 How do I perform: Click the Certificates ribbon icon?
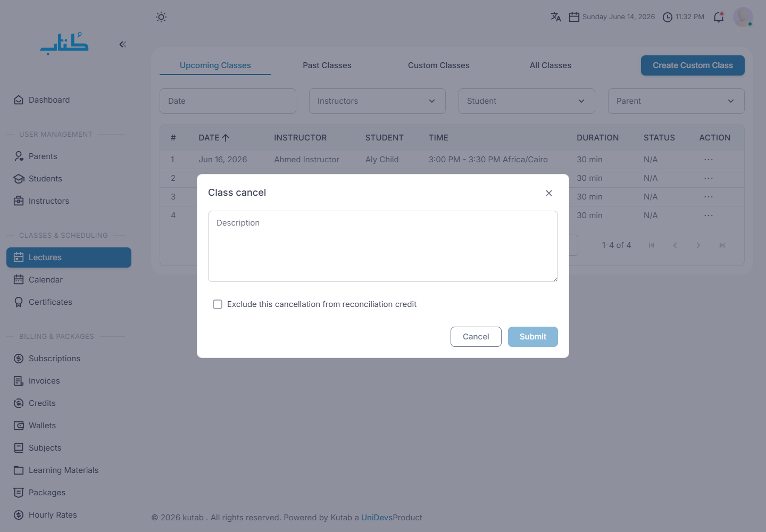pos(19,302)
